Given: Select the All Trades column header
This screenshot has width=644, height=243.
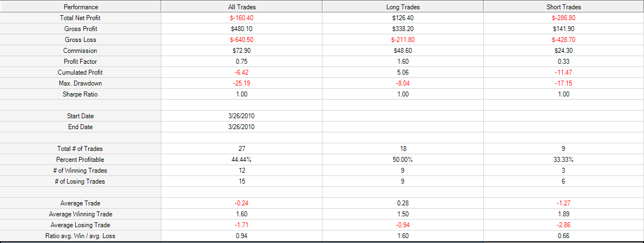Looking at the screenshot, I should click(x=241, y=7).
